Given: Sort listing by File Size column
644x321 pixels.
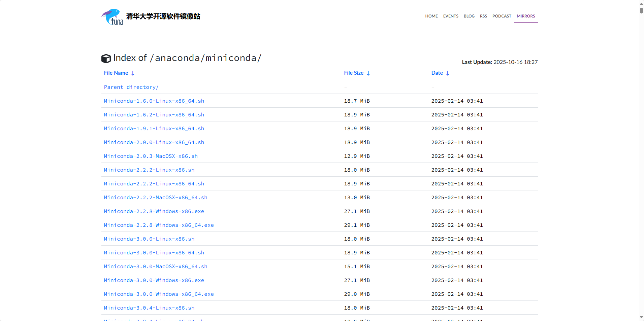Looking at the screenshot, I should pyautogui.click(x=353, y=73).
